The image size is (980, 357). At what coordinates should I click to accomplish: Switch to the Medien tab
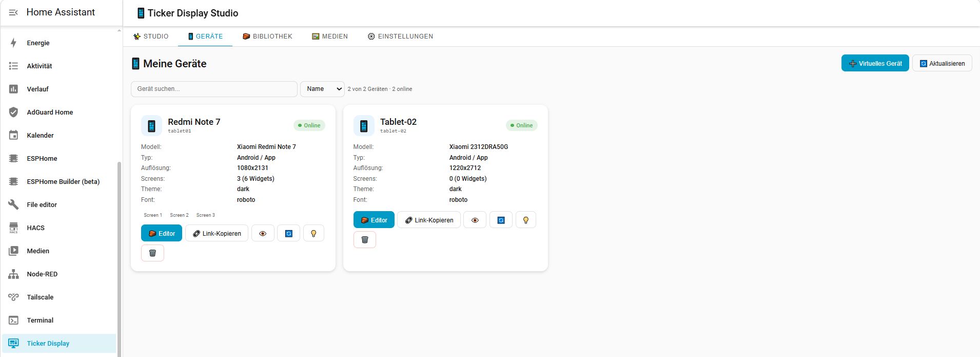tap(330, 36)
